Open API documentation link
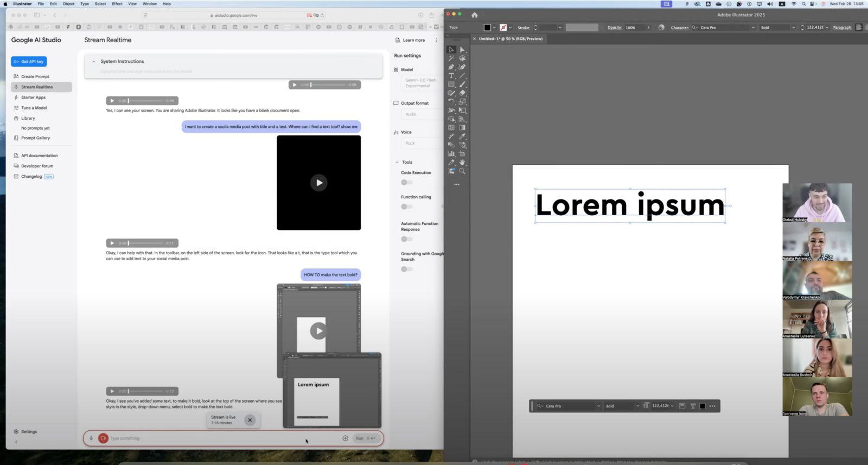This screenshot has width=868, height=465. [39, 156]
